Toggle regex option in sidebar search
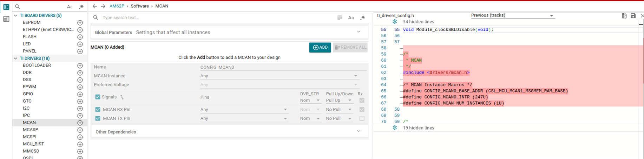The image size is (644, 159). tap(81, 7)
